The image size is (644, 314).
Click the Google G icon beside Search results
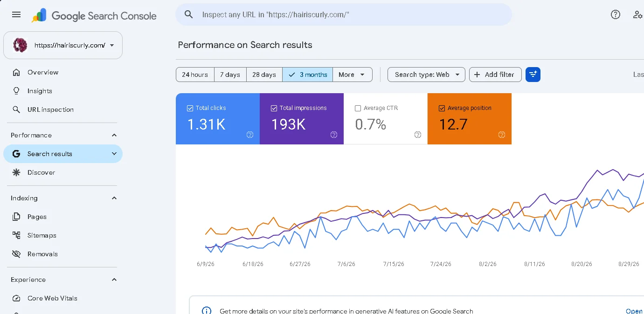click(16, 154)
